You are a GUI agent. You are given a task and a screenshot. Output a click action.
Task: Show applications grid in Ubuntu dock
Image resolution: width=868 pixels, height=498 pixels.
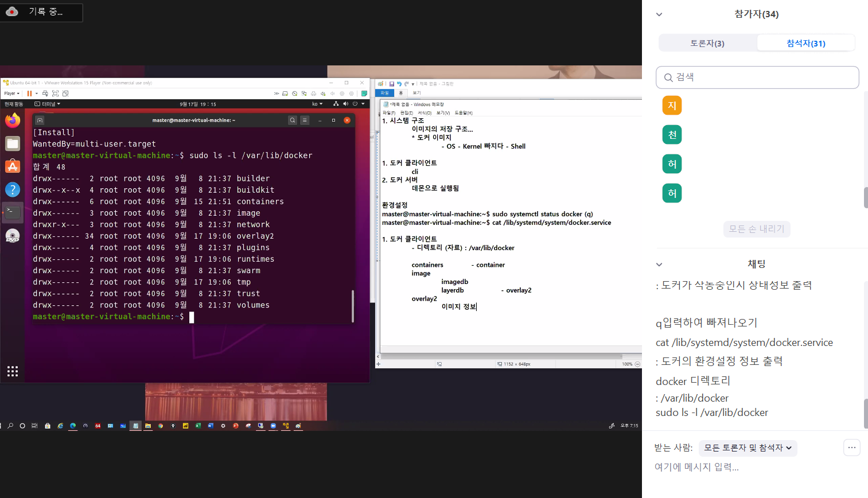point(13,371)
